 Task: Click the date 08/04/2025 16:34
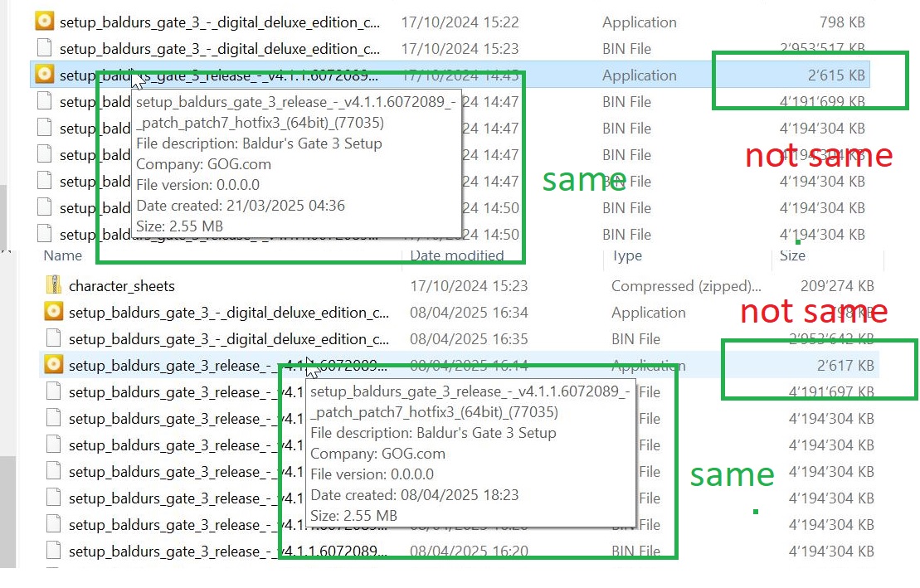click(469, 312)
